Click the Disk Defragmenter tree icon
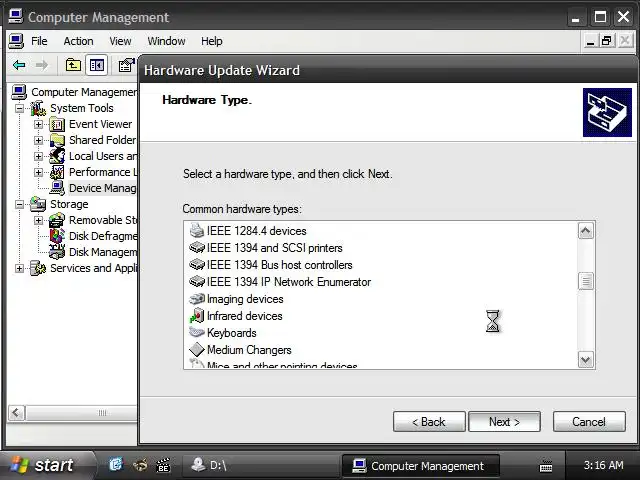 pyautogui.click(x=57, y=236)
